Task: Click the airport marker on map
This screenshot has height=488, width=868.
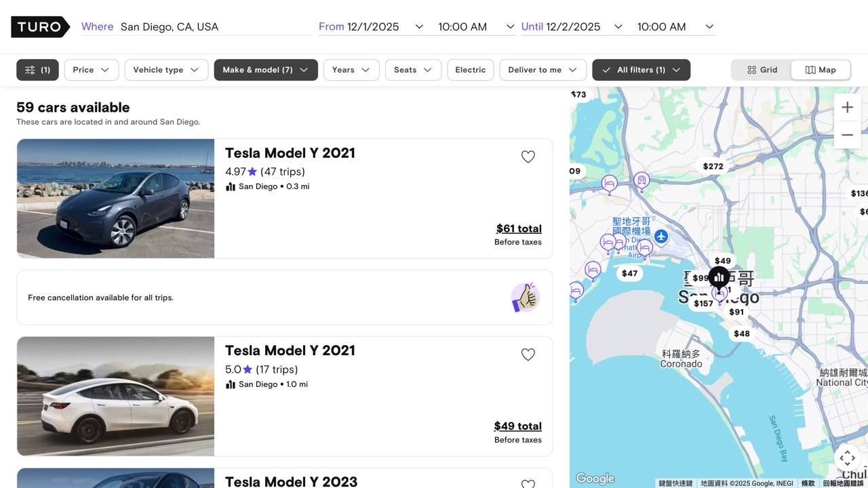Action: coord(661,237)
